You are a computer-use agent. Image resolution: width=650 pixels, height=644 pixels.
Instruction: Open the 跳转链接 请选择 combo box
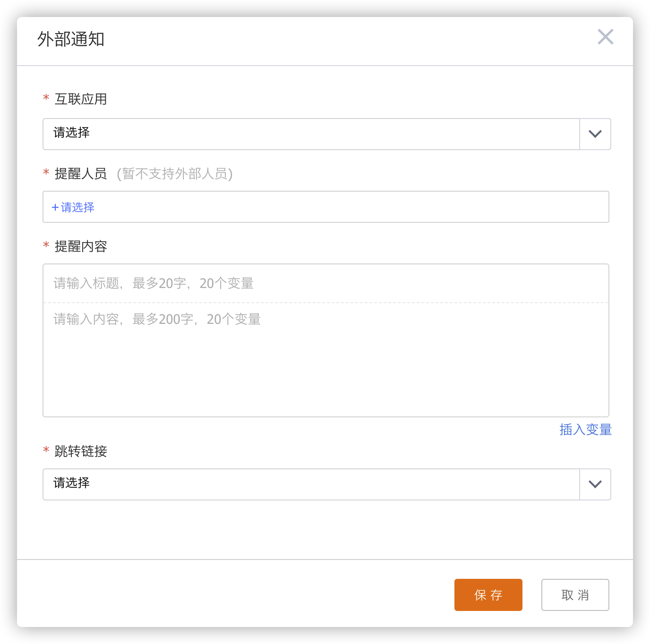(x=311, y=484)
